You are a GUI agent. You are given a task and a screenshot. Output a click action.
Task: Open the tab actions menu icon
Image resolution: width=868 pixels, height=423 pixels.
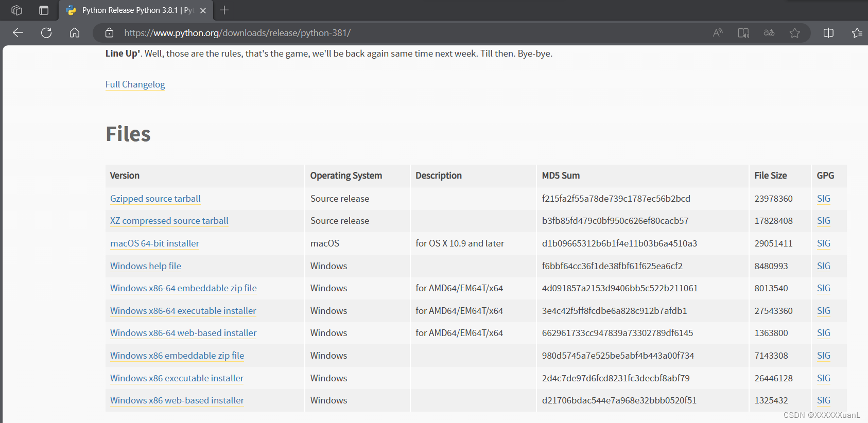[44, 10]
